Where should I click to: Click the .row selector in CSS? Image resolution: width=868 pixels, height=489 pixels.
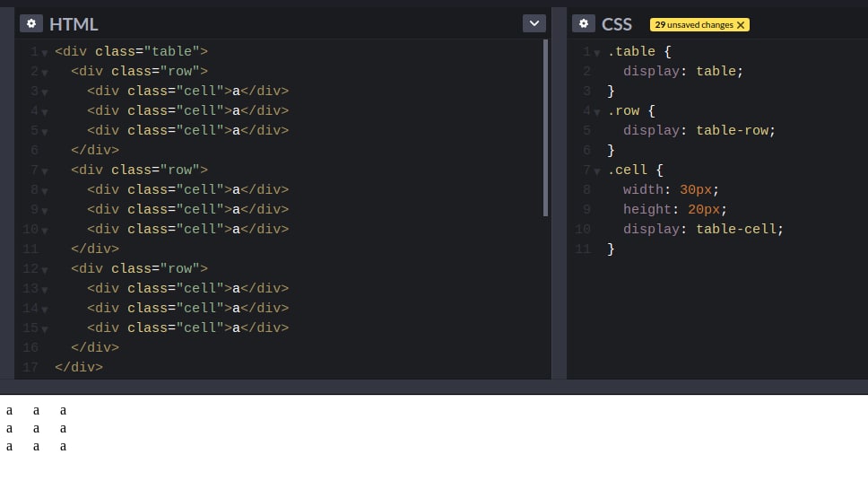[x=623, y=110]
